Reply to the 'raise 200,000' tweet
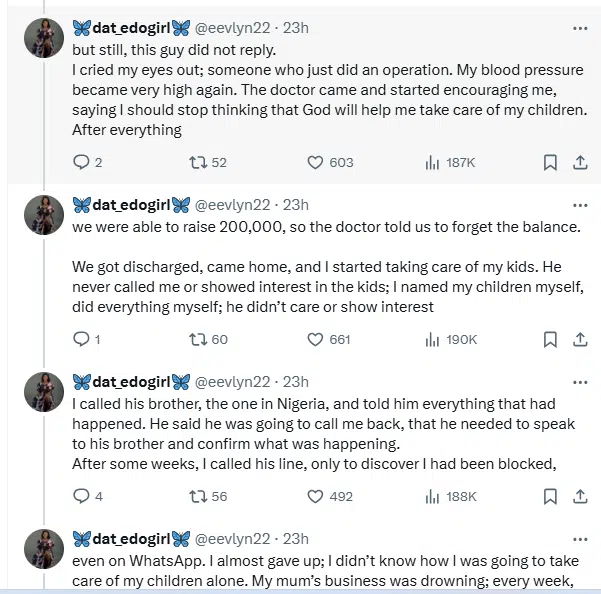The image size is (601, 594). [82, 340]
